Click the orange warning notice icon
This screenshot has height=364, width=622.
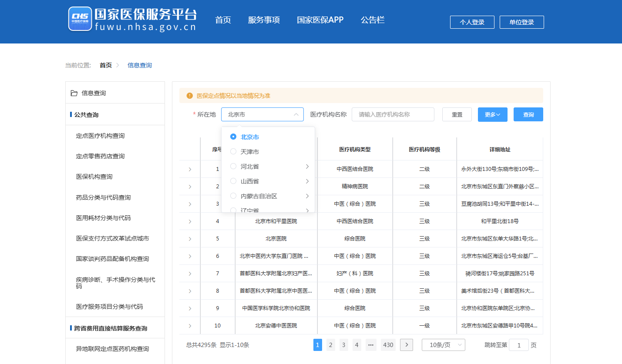pyautogui.click(x=189, y=96)
